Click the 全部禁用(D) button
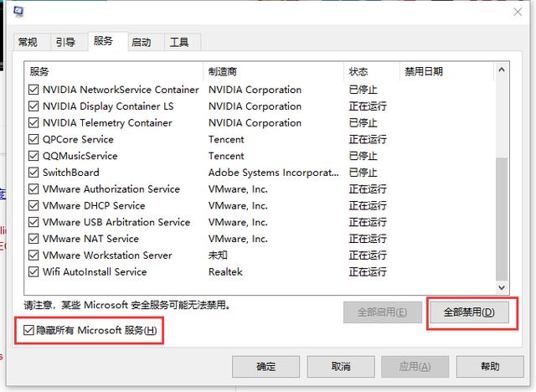 469,312
